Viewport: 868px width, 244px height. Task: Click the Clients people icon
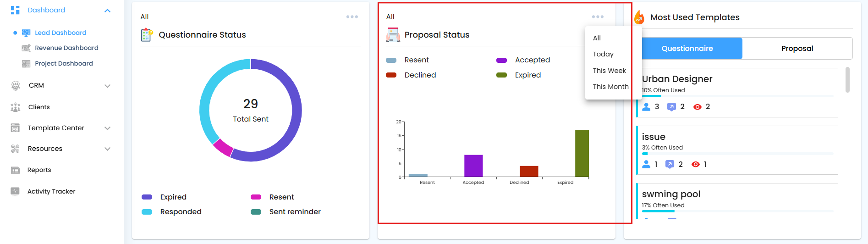click(x=16, y=107)
